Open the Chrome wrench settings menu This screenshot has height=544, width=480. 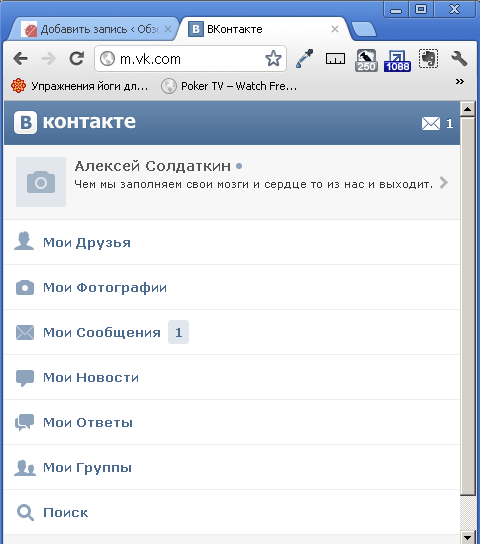click(x=459, y=58)
